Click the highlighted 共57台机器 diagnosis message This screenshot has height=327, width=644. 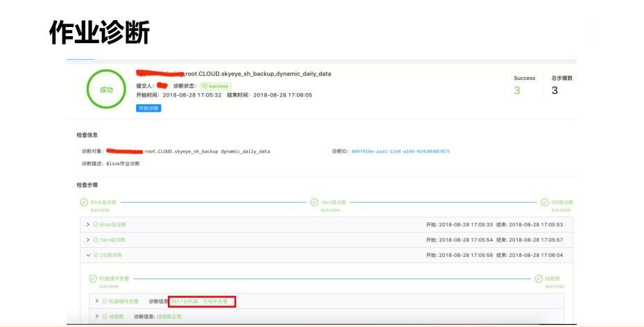[203, 301]
